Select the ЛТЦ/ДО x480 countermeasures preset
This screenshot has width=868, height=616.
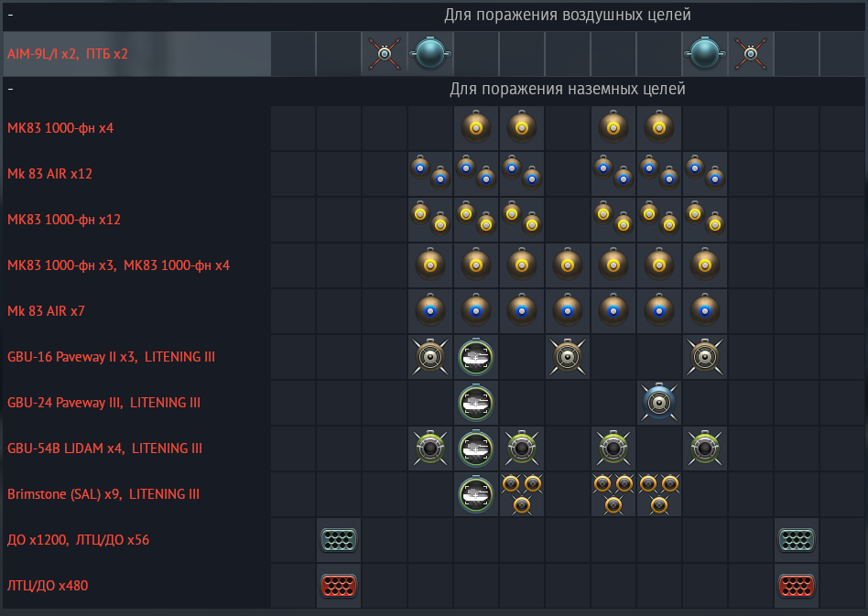[48, 586]
